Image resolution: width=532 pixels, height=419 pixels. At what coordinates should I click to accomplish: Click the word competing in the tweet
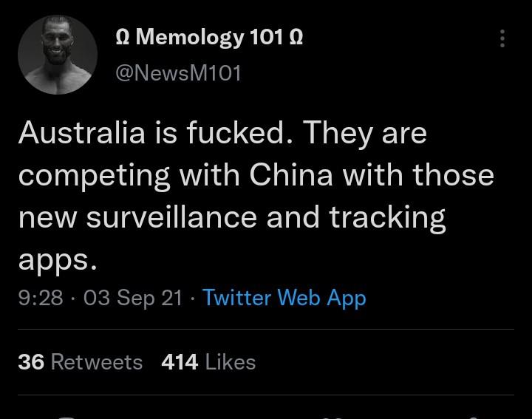[92, 177]
